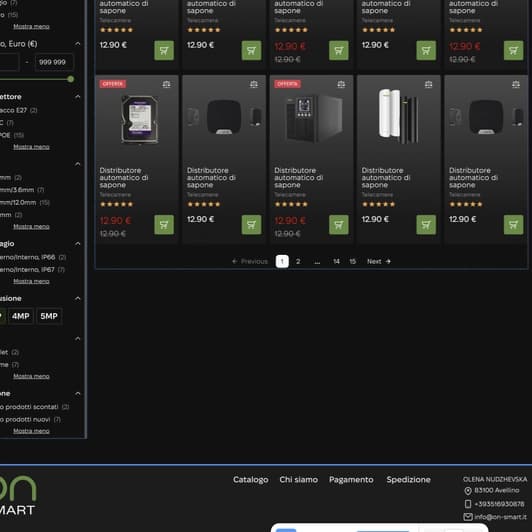Click the price range slider track
The image size is (532, 532).
coord(34,79)
